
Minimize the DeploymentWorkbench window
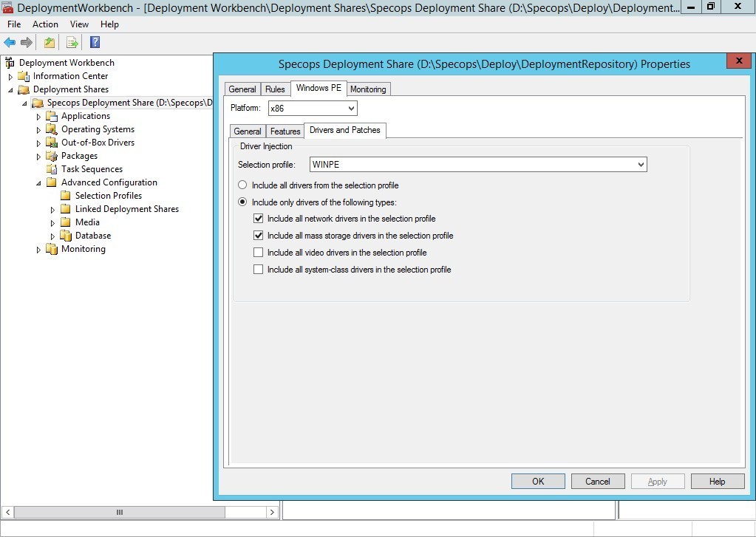tap(691, 7)
